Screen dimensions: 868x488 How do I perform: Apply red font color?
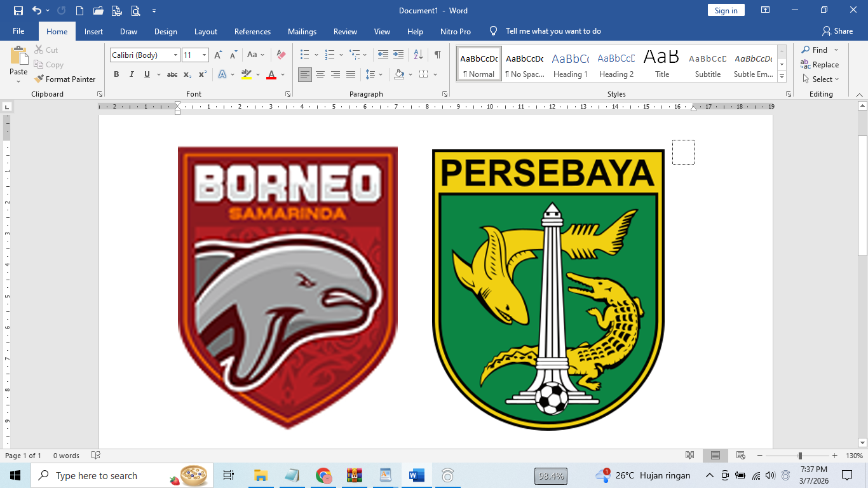point(271,74)
